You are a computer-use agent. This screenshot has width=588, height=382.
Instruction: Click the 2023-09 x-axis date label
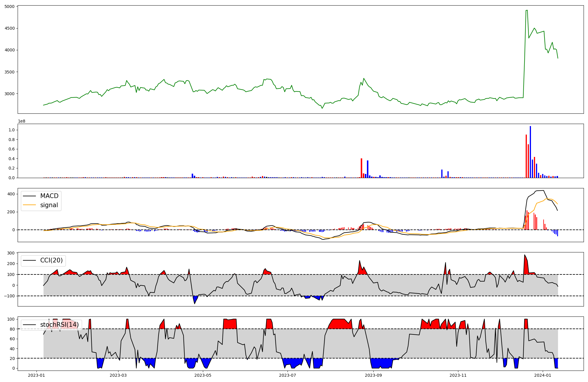coord(373,375)
